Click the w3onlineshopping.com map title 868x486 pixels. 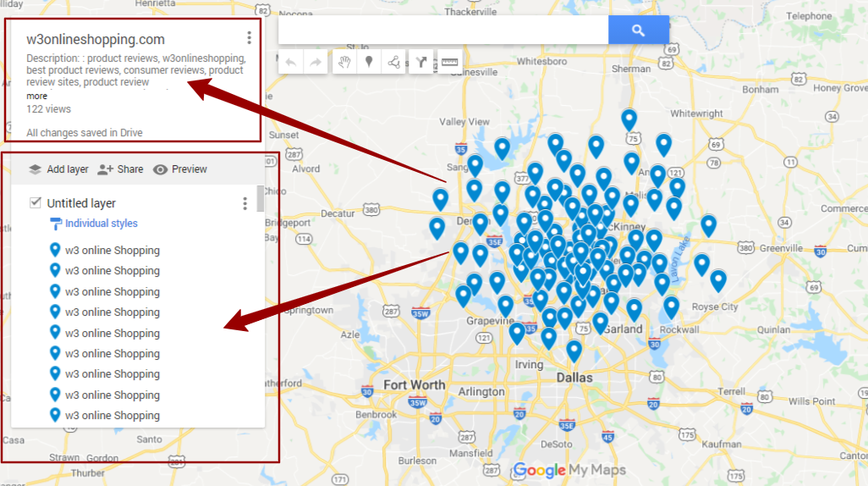pyautogui.click(x=96, y=39)
